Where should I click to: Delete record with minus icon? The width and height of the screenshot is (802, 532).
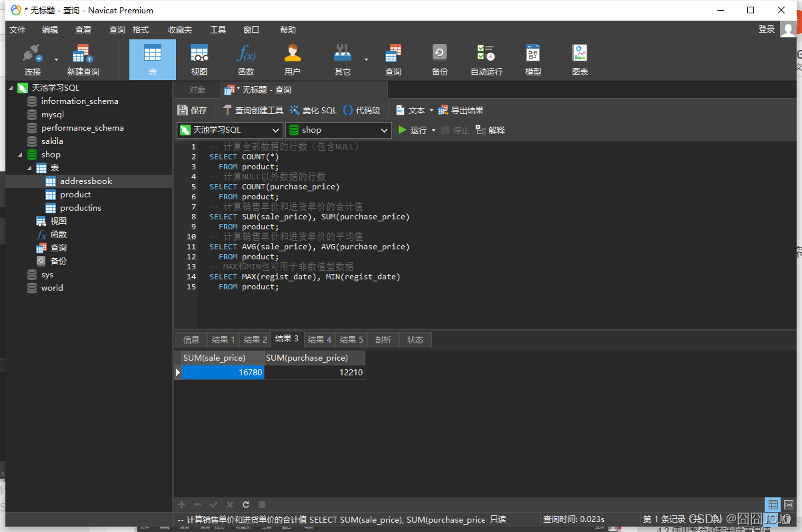click(x=197, y=505)
